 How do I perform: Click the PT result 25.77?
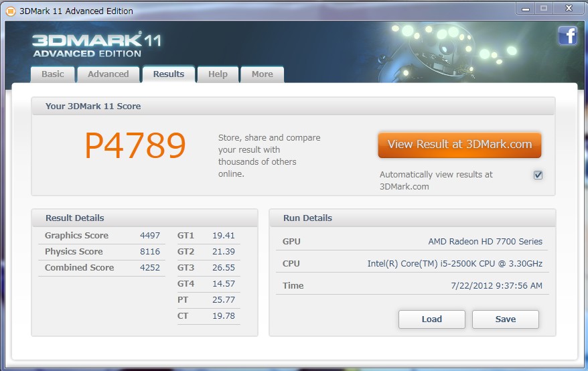pos(224,300)
